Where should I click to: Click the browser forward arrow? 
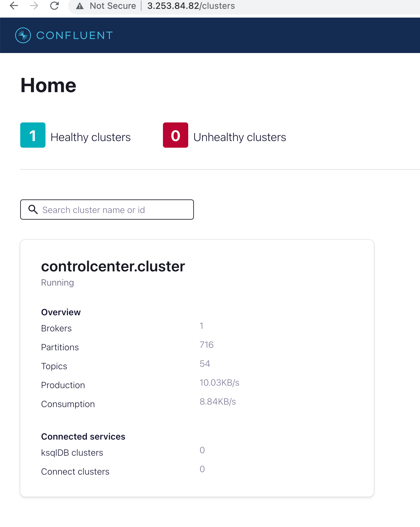pyautogui.click(x=34, y=6)
